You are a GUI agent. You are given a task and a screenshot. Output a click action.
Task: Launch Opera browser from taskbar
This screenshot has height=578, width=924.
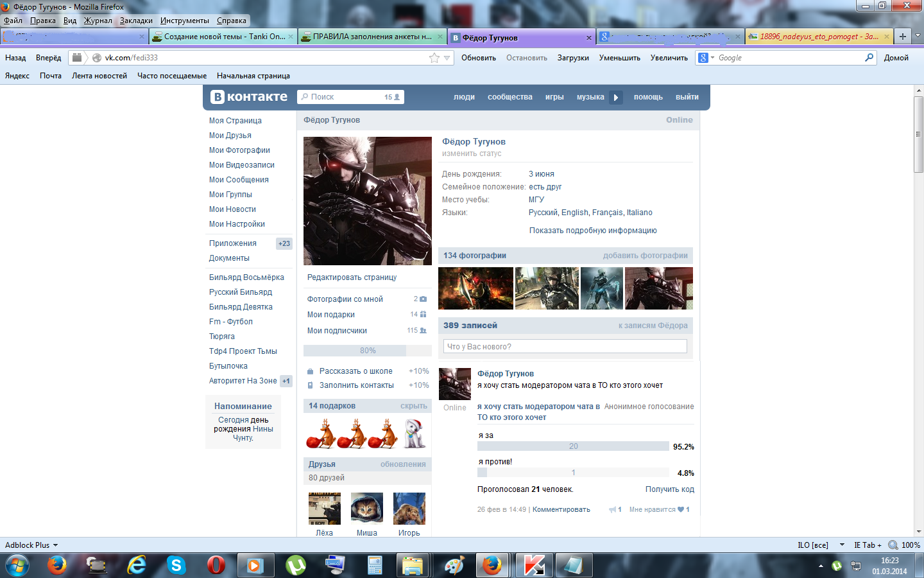point(216,565)
